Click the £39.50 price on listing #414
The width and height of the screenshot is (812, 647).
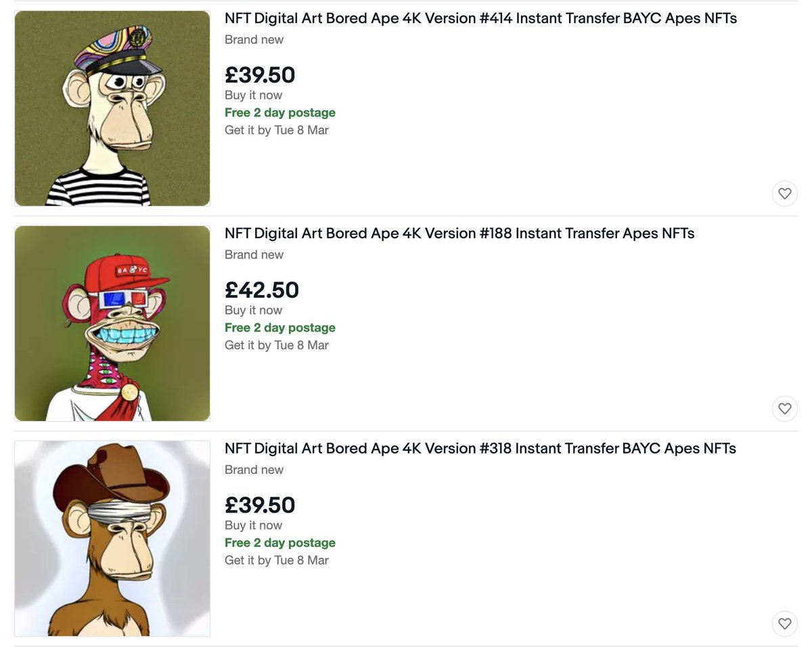point(260,75)
